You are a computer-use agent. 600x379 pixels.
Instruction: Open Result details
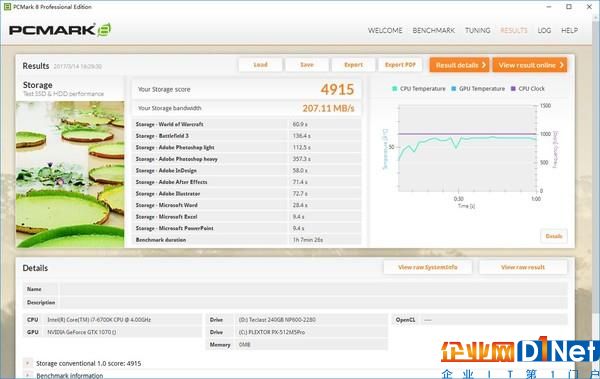pyautogui.click(x=460, y=65)
